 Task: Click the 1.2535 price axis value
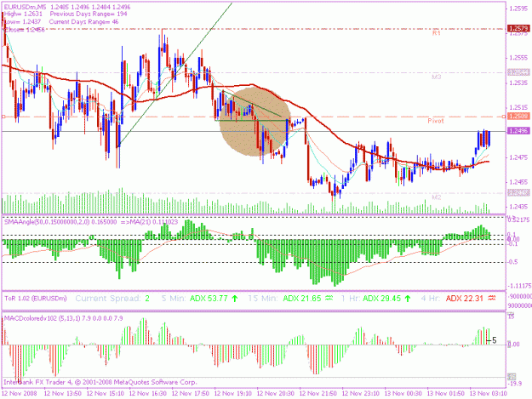coord(518,83)
